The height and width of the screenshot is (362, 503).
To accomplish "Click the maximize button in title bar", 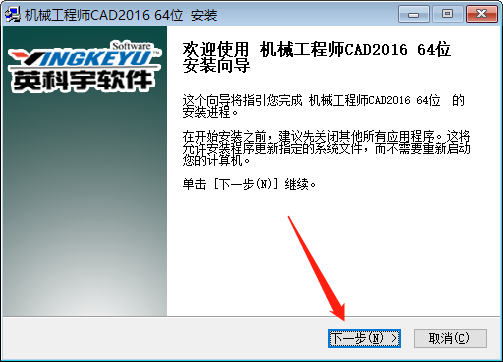I will (448, 14).
